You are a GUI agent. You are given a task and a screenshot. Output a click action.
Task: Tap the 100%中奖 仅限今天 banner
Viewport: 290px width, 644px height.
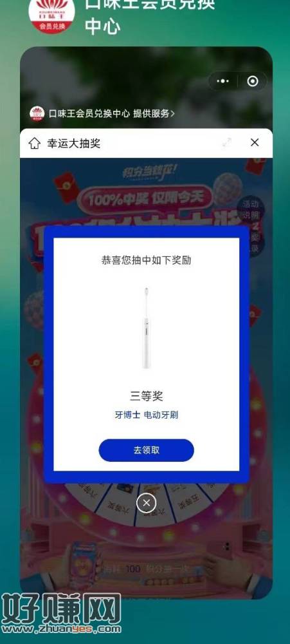145,199
